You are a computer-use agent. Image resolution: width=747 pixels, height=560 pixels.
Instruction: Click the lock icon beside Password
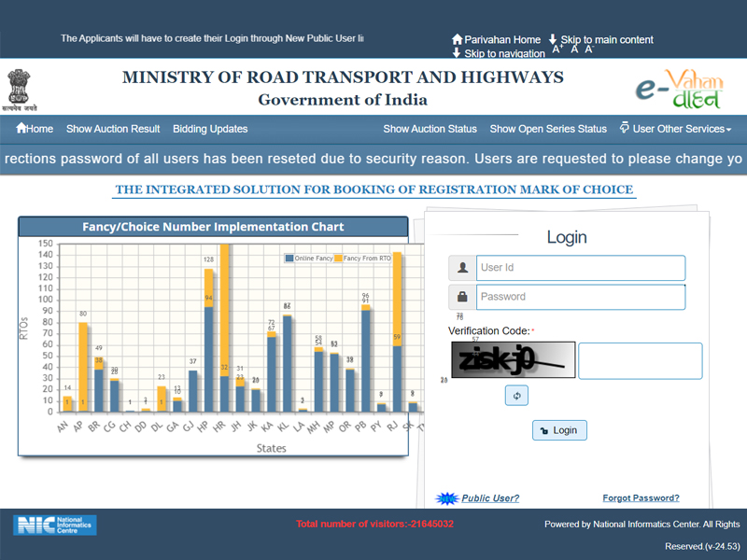coord(462,297)
